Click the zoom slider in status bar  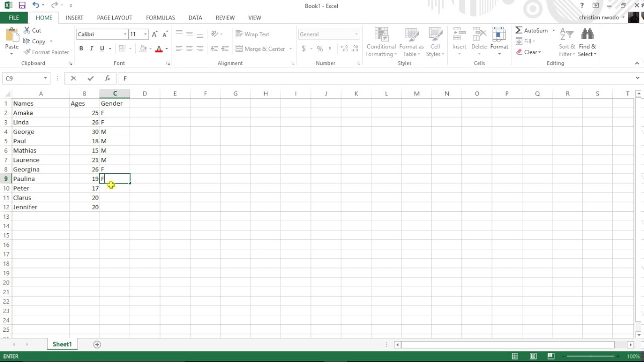591,356
